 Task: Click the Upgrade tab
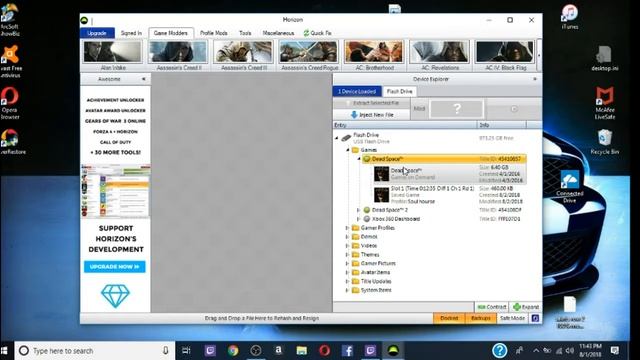tap(97, 33)
